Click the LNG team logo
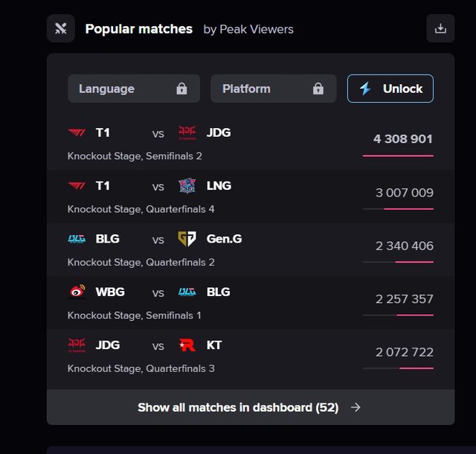 pyautogui.click(x=187, y=185)
